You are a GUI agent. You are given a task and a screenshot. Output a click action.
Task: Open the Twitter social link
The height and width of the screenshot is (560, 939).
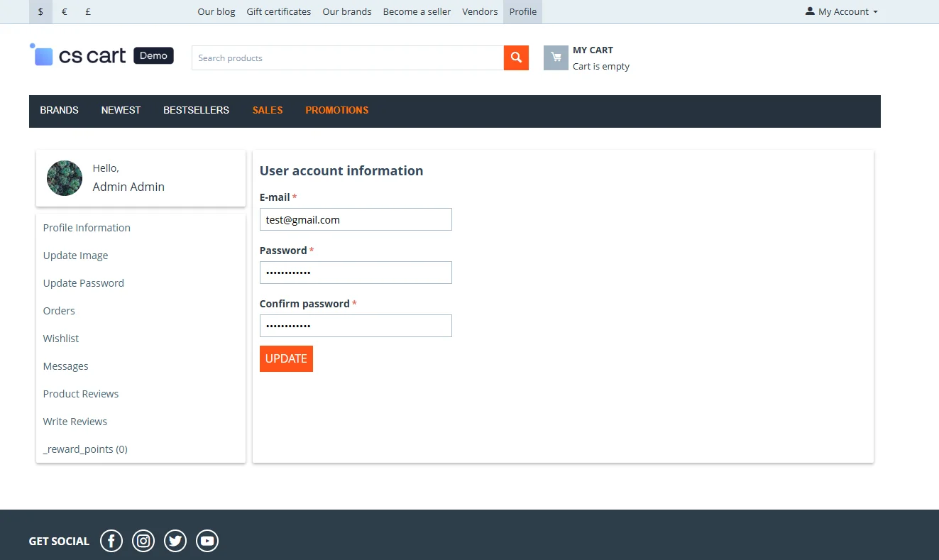point(175,541)
